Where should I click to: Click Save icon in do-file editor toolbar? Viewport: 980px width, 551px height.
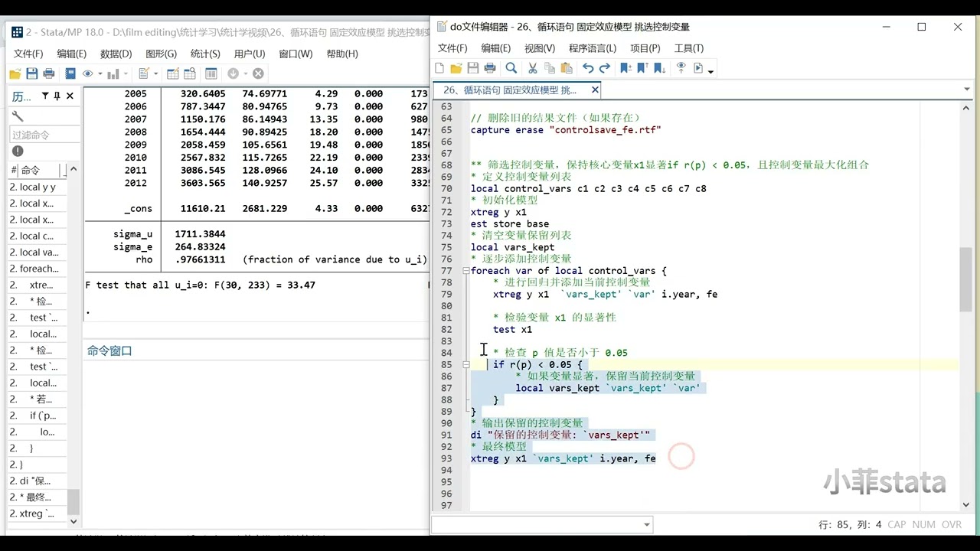(473, 68)
